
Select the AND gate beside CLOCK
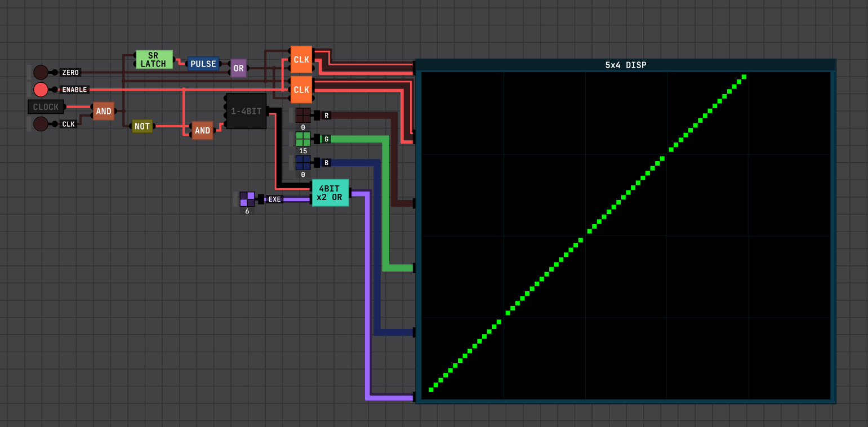click(104, 111)
